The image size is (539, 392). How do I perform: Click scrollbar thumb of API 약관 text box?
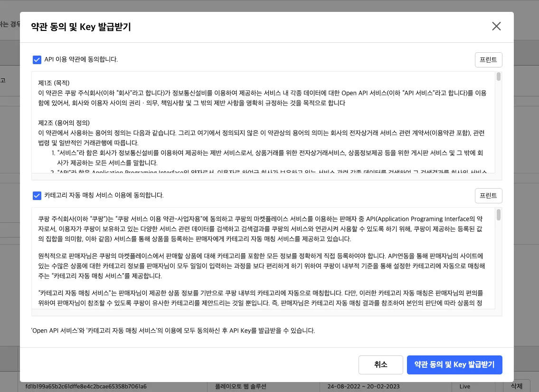499,76
